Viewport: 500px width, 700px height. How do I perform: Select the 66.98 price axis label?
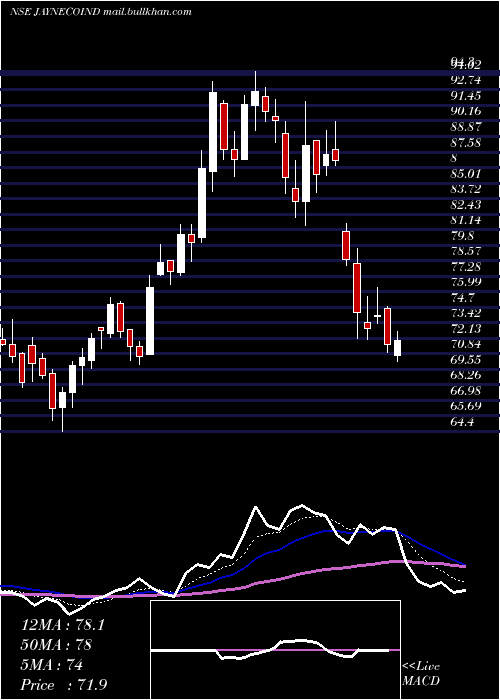coord(465,391)
